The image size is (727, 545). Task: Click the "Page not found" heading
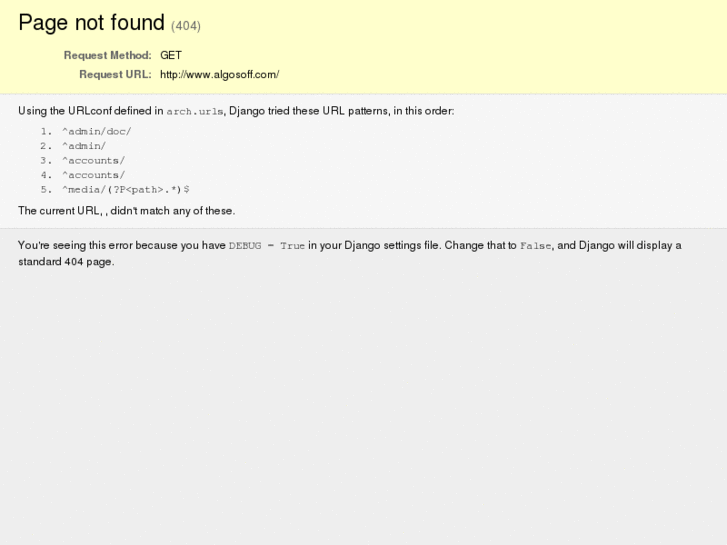click(91, 23)
